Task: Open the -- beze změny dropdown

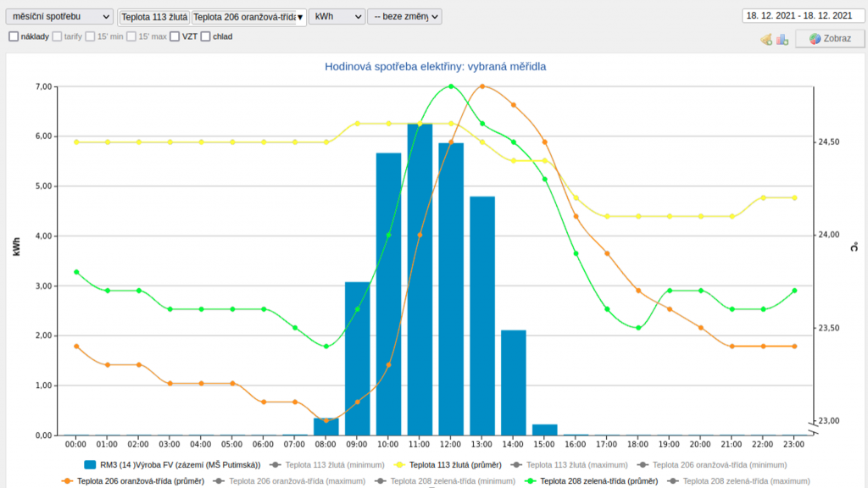Action: click(x=404, y=17)
